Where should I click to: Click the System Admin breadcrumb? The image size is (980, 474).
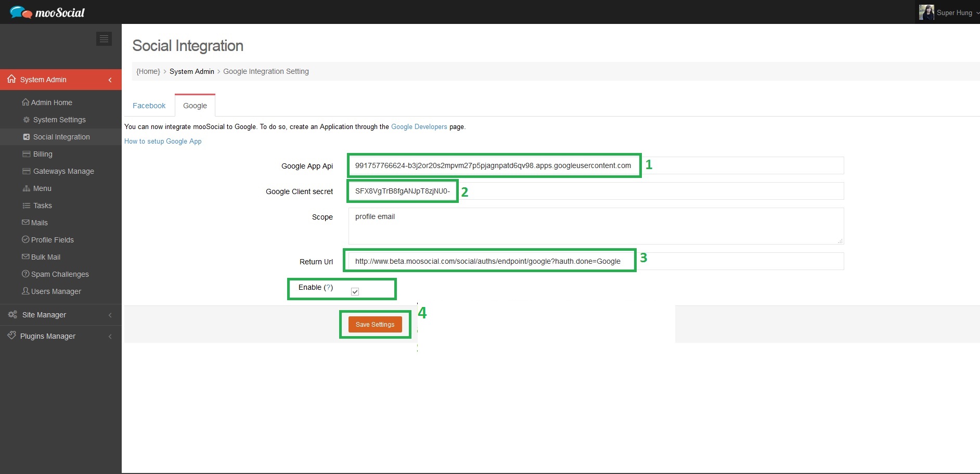[x=192, y=71]
